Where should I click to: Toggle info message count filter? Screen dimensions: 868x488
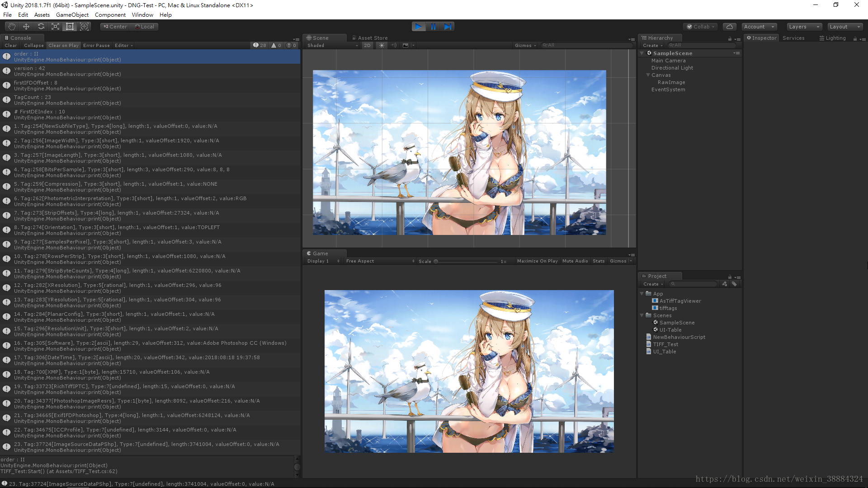click(259, 46)
